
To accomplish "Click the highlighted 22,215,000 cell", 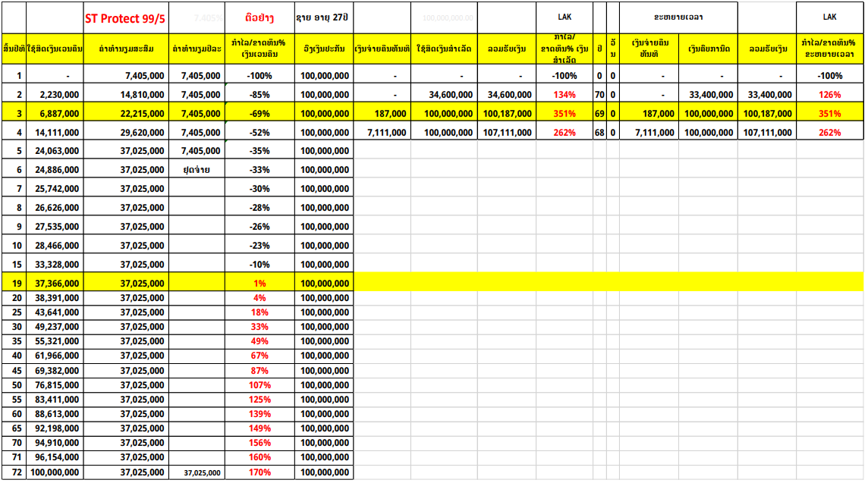I will (x=126, y=114).
